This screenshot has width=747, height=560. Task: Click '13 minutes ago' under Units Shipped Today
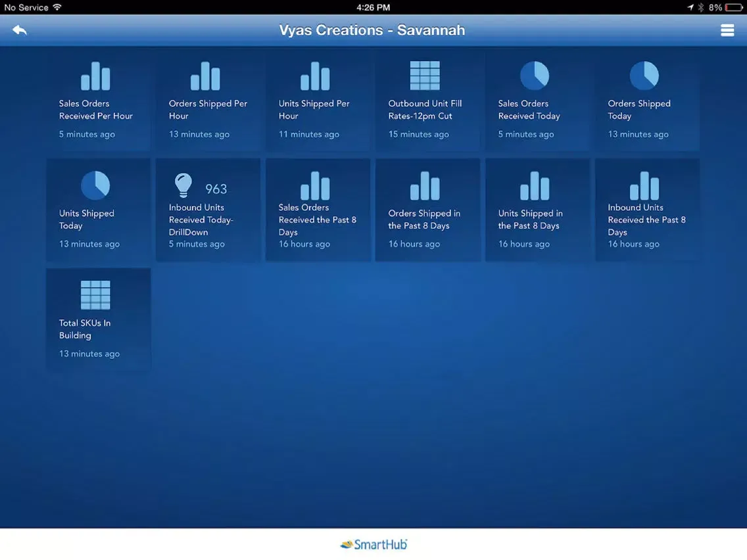(89, 244)
